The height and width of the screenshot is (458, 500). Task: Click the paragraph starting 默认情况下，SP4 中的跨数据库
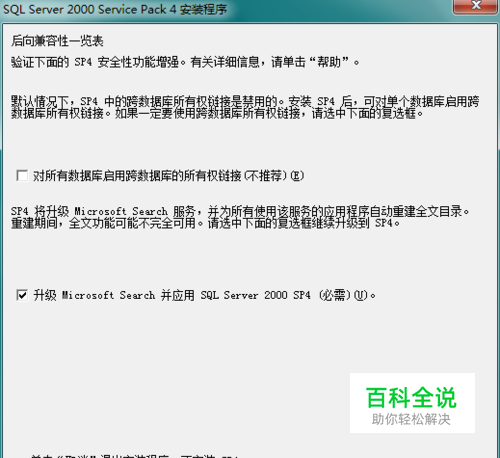coord(245,107)
